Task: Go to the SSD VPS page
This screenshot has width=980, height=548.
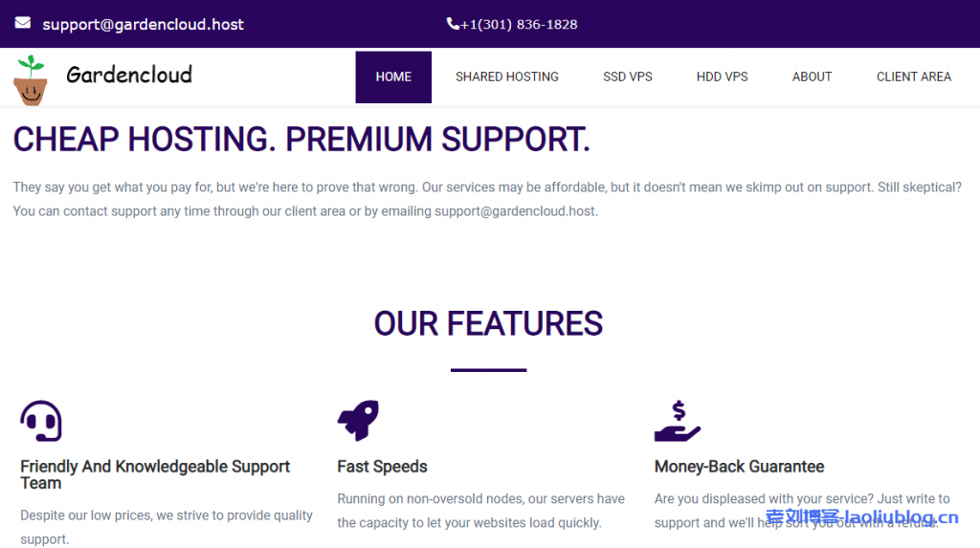Action: click(628, 77)
